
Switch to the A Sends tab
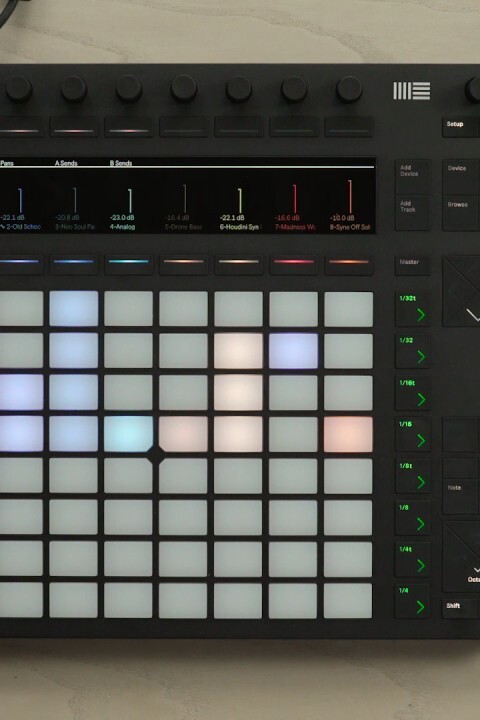(x=66, y=163)
